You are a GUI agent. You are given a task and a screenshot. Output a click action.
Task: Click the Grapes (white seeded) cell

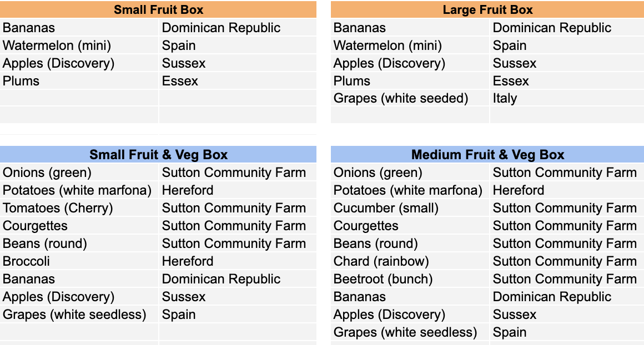(x=410, y=99)
